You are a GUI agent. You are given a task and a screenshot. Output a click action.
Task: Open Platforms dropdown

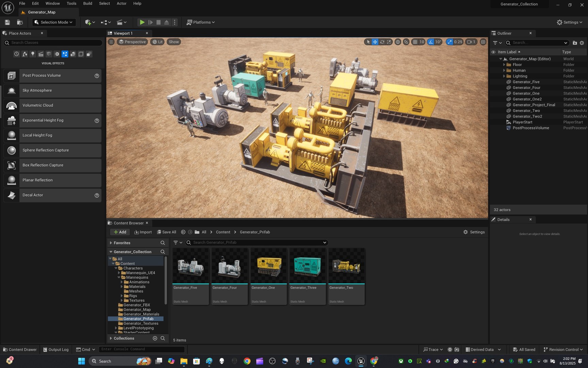tap(201, 22)
